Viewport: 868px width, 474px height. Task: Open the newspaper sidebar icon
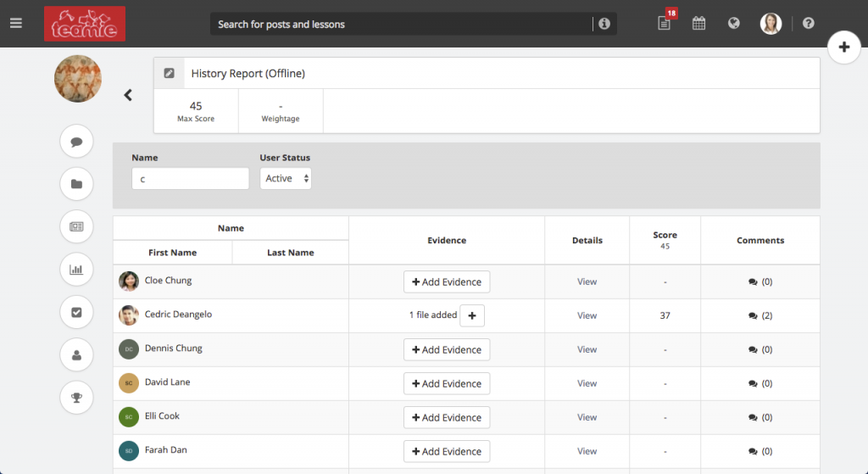[x=76, y=226]
